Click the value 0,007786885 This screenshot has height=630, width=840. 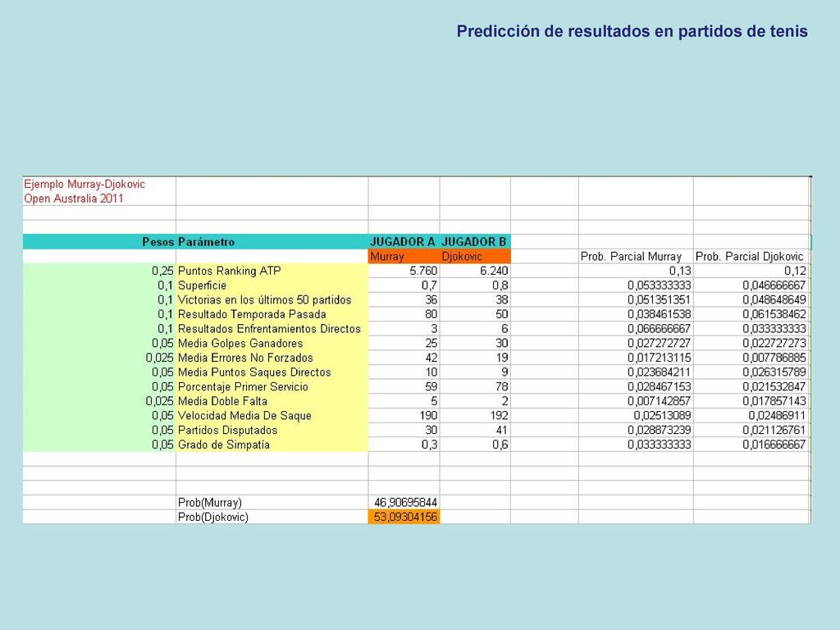coord(774,358)
